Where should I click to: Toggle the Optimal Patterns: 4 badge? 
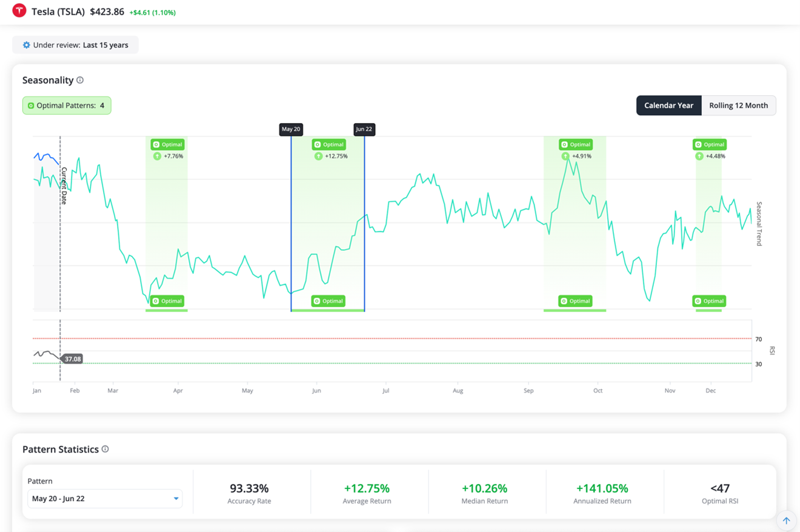67,105
